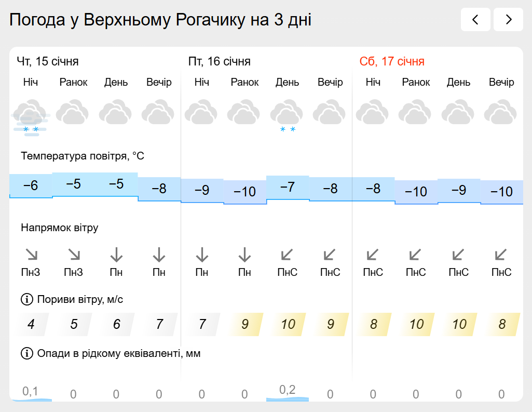Click Friday night north wind arrow
This screenshot has height=412, width=532.
(x=202, y=255)
